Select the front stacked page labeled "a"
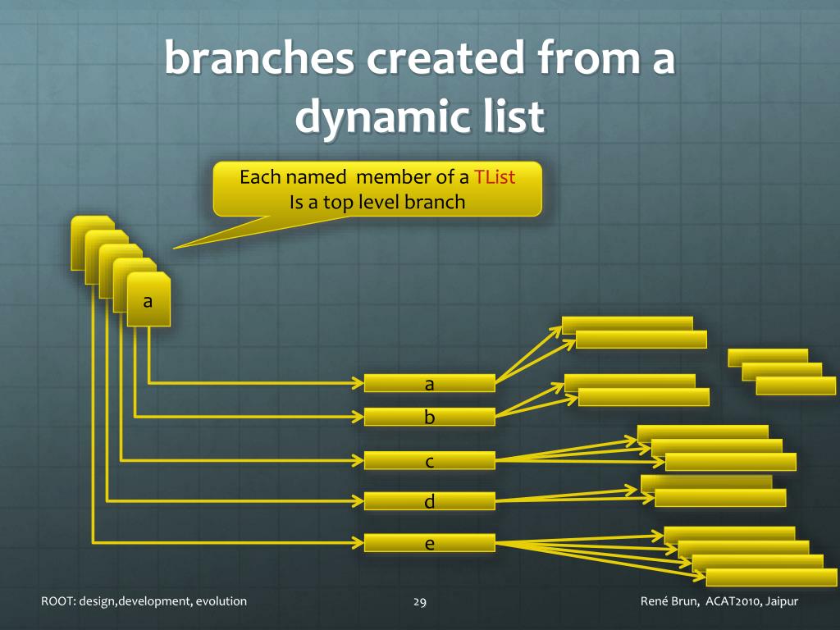This screenshot has width=840, height=630. pyautogui.click(x=149, y=299)
